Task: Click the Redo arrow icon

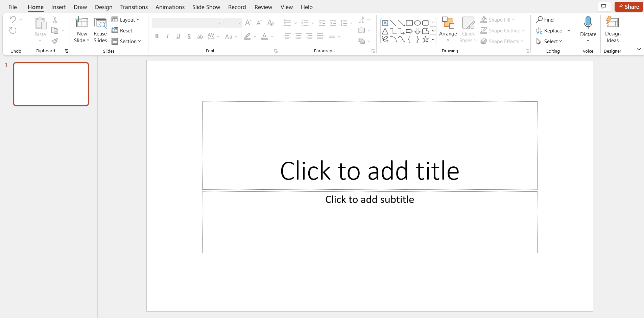Action: pos(13,31)
